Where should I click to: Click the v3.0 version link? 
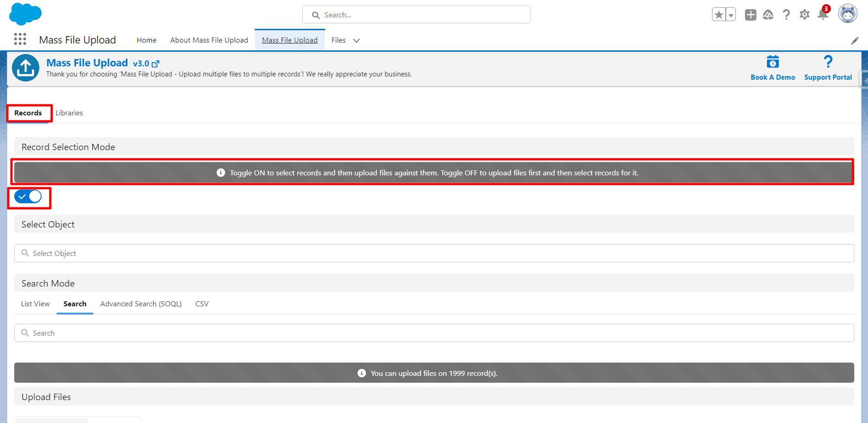pyautogui.click(x=141, y=64)
